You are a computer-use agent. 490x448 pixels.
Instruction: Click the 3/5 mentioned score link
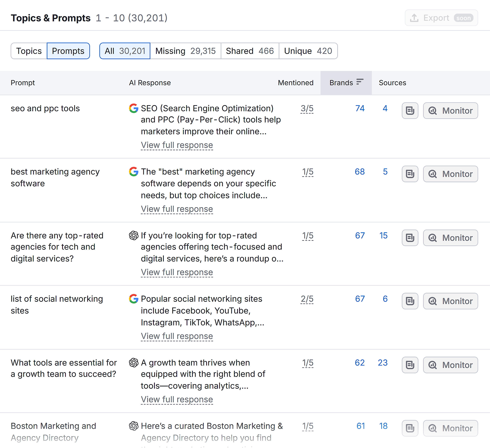[x=307, y=109]
